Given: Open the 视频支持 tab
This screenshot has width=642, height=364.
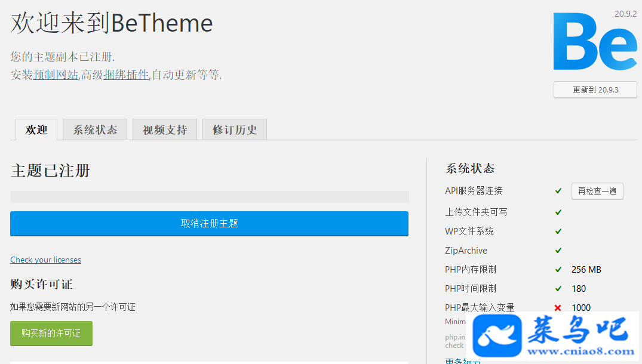Looking at the screenshot, I should [x=165, y=129].
